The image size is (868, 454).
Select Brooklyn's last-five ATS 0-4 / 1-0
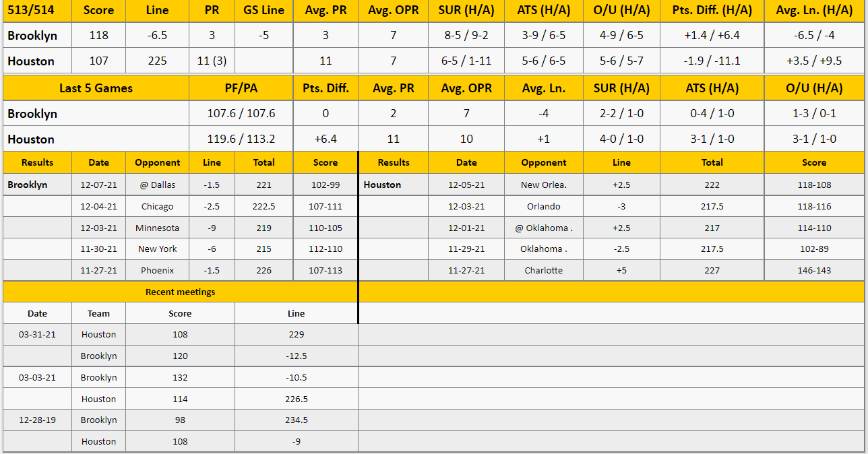tap(712, 113)
